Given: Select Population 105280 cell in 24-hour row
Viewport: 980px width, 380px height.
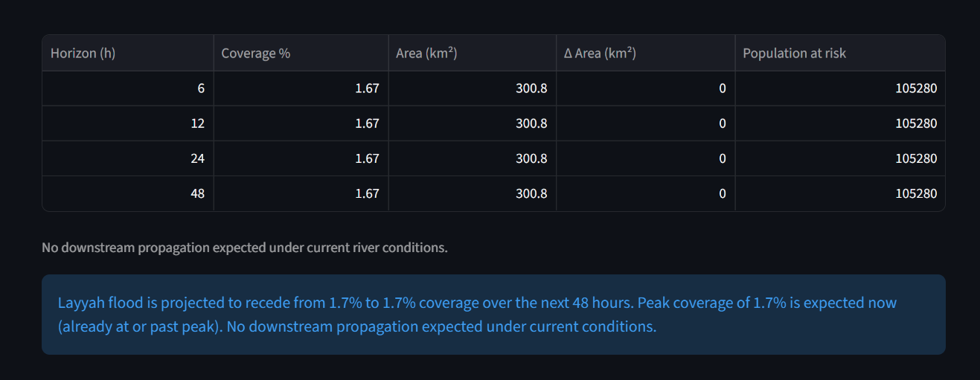Looking at the screenshot, I should coord(840,158).
